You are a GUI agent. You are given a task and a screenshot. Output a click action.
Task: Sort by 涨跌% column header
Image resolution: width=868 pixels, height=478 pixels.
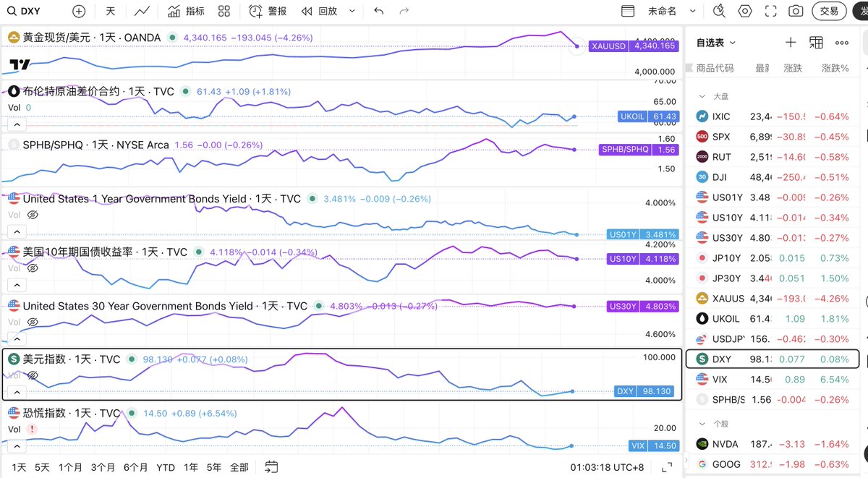(x=835, y=68)
